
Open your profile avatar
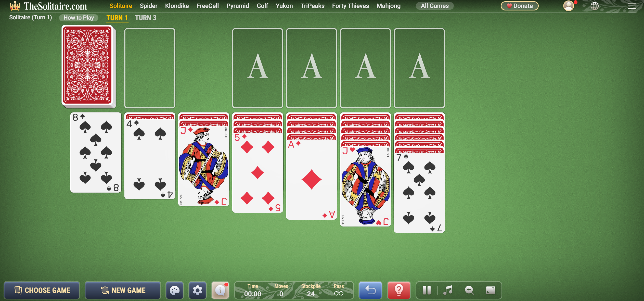569,6
